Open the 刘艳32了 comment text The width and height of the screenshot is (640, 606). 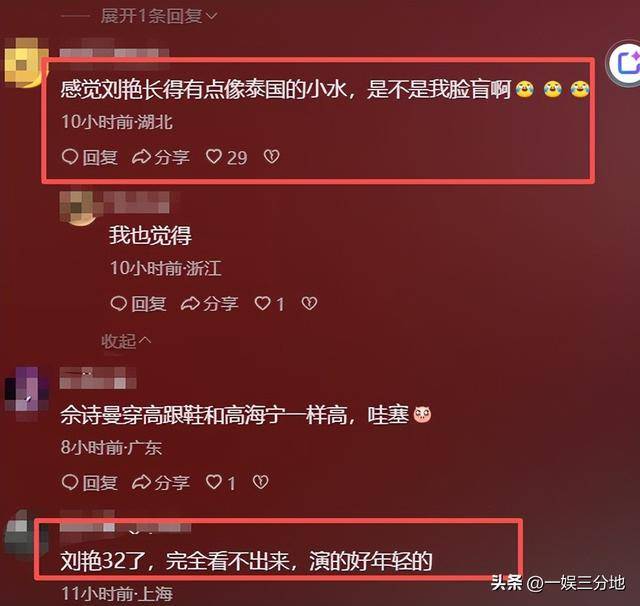pyautogui.click(x=247, y=562)
